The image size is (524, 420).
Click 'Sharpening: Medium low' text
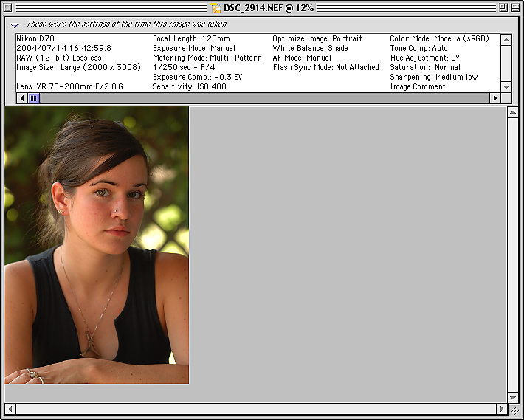click(x=434, y=77)
